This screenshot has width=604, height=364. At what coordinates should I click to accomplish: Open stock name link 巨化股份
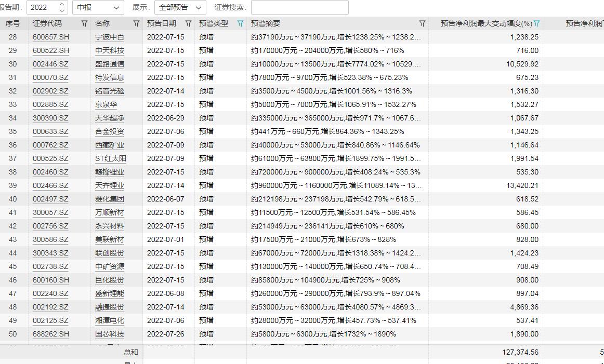click(x=110, y=280)
